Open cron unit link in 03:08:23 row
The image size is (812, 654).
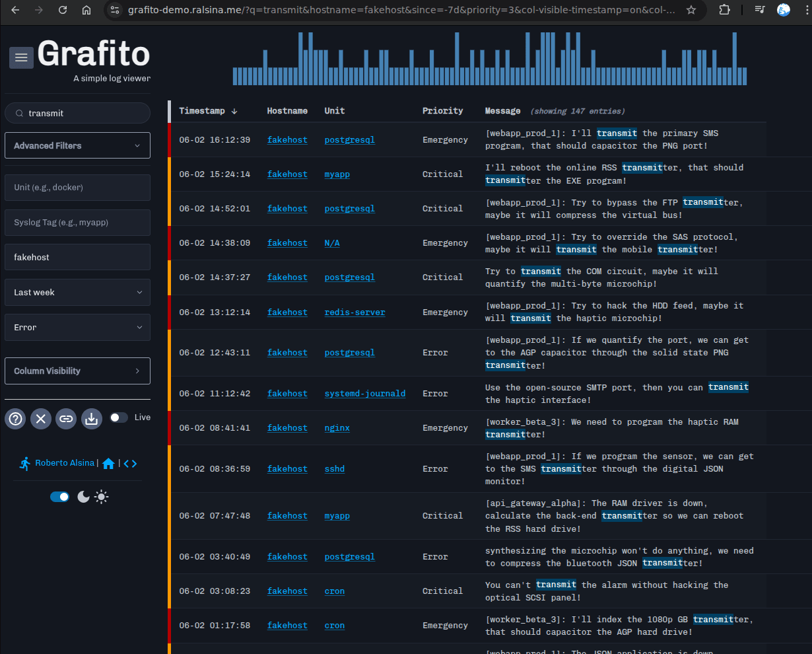coord(335,591)
